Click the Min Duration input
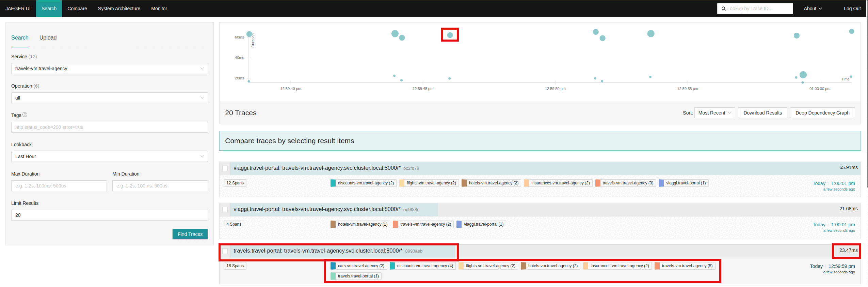 tap(160, 186)
